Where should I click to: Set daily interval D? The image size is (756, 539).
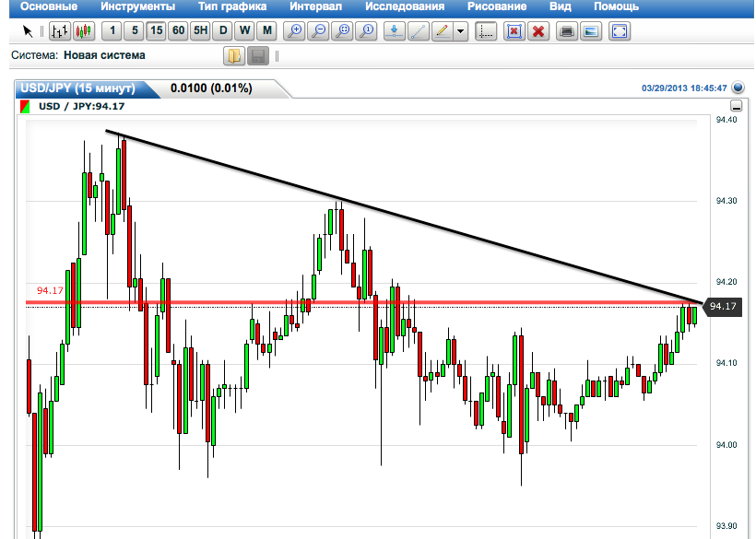click(223, 31)
